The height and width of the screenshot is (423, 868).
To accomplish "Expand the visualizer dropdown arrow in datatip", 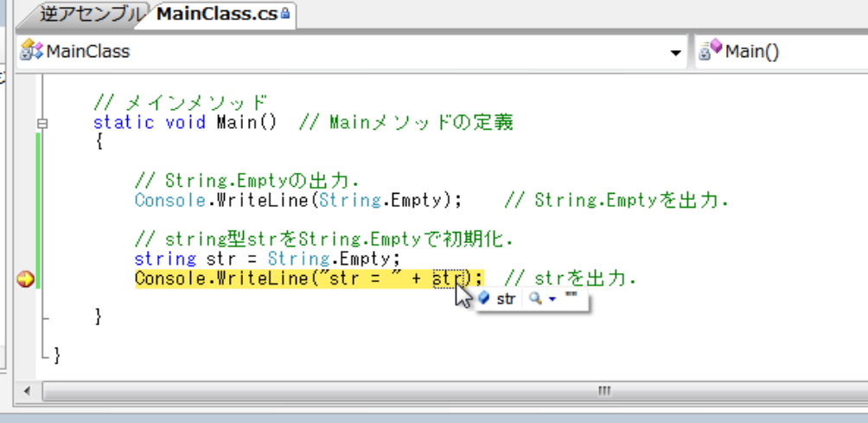I will click(x=552, y=299).
